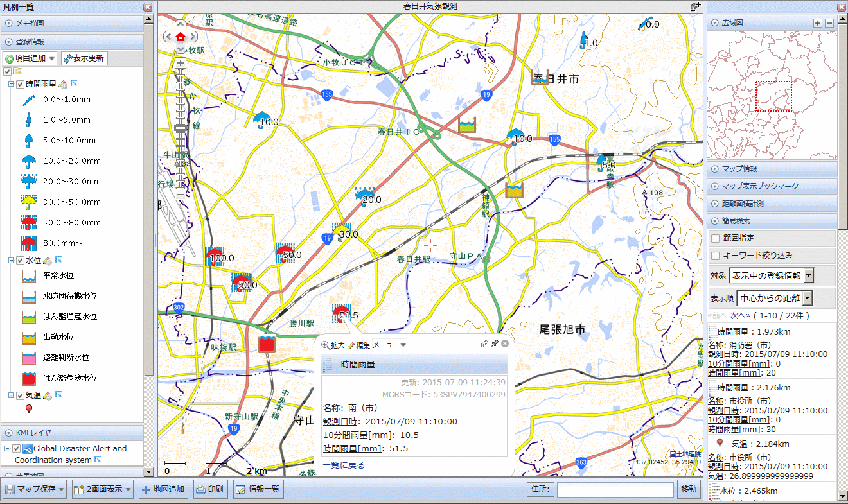Pin the 時間雨量 info popup
This screenshot has width=848, height=504.
(x=495, y=344)
